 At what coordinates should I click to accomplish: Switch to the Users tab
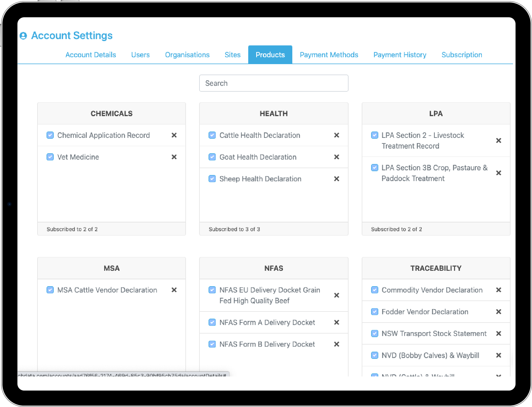pos(140,55)
